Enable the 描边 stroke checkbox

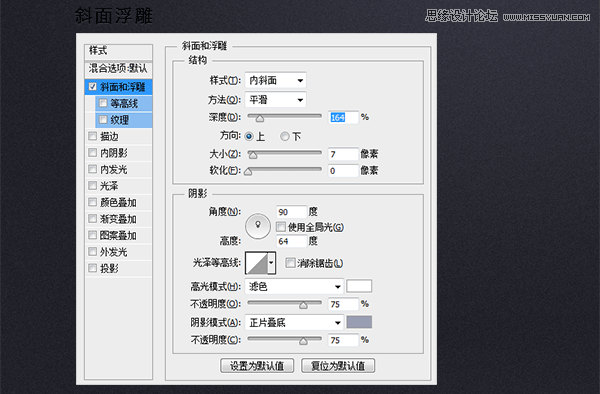point(93,136)
